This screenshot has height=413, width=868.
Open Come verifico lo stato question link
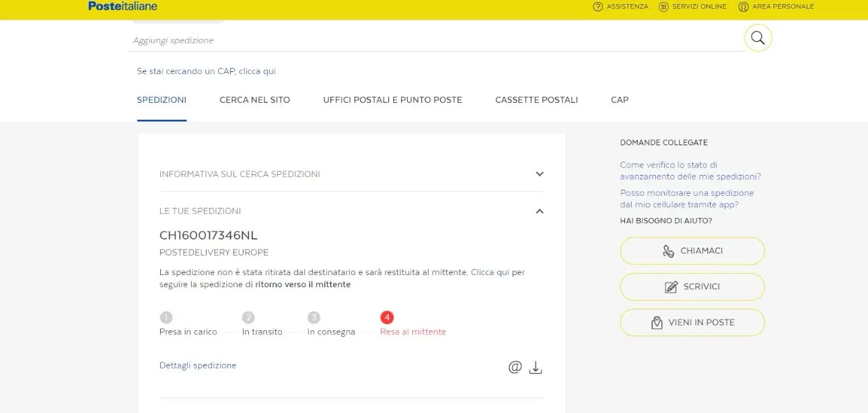[690, 170]
